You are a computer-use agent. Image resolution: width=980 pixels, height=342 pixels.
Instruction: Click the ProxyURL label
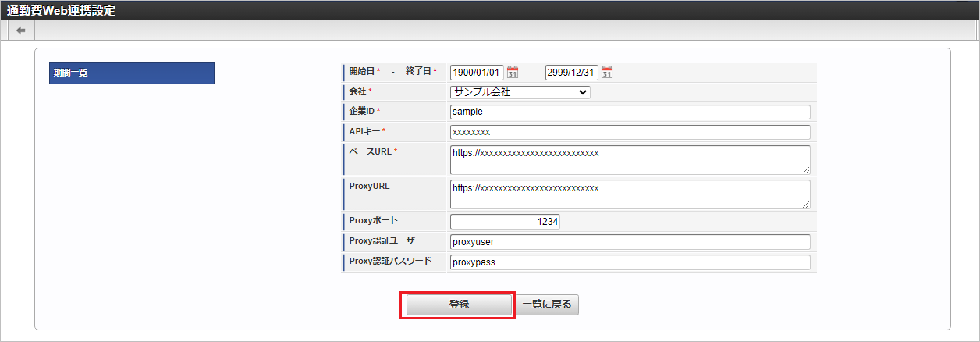369,186
